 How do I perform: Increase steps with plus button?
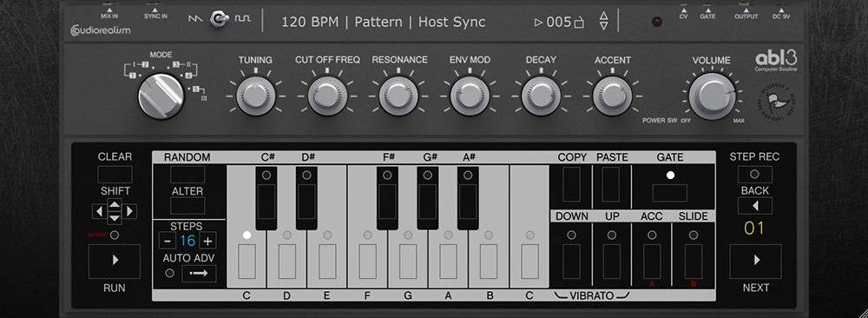(x=207, y=241)
